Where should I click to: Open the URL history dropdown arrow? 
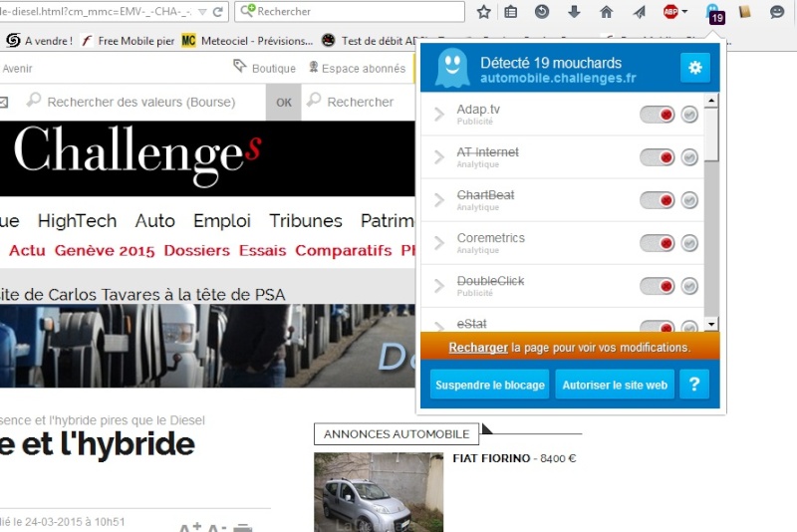[x=202, y=12]
